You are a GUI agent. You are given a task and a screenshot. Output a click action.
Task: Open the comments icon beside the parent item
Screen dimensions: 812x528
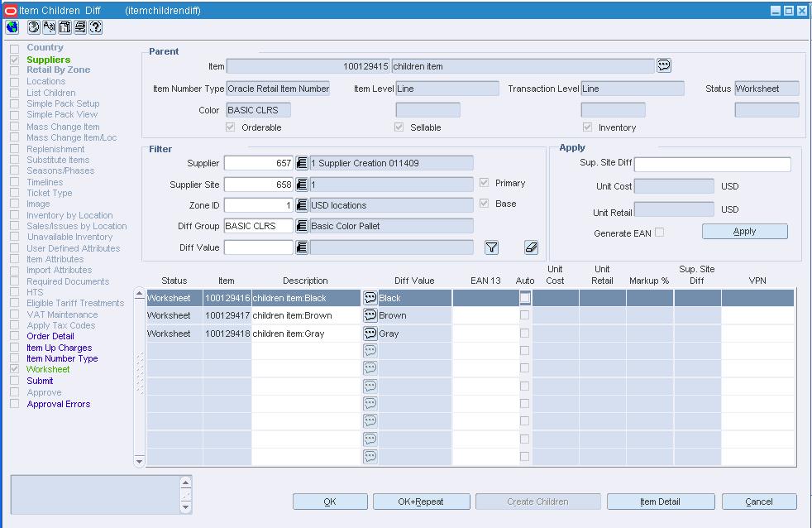(x=663, y=66)
